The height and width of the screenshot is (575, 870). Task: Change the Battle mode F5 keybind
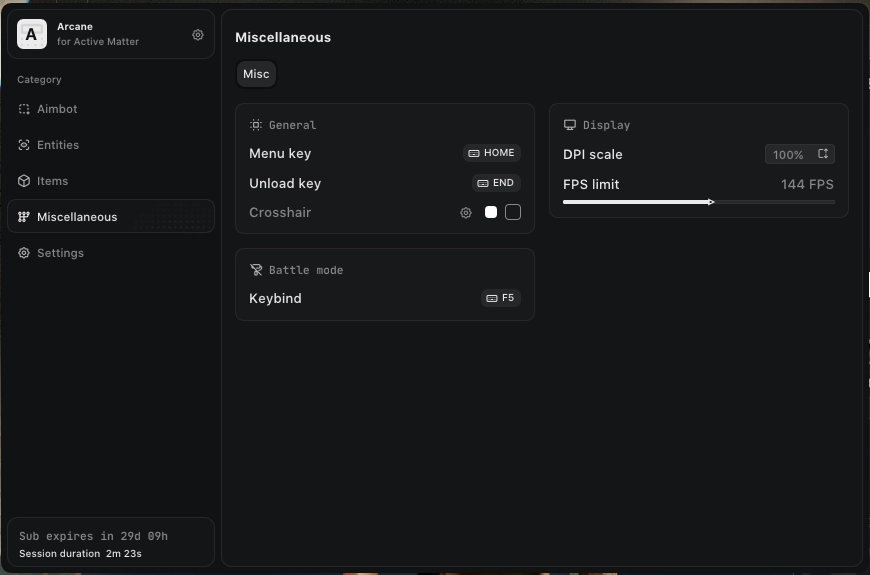(500, 298)
